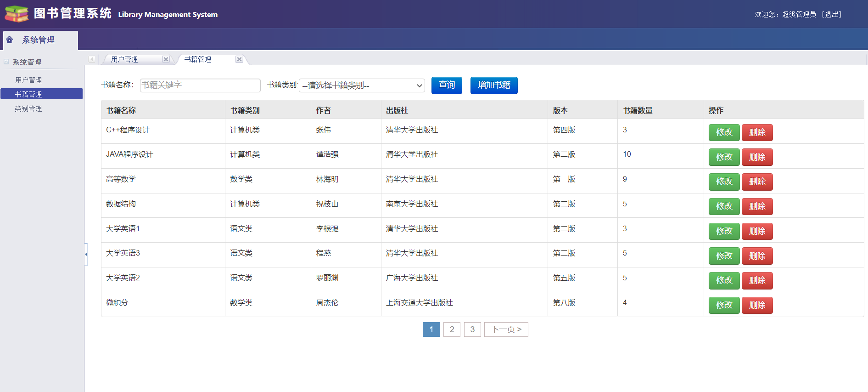Go to page 2 in pagination
The width and height of the screenshot is (868, 392).
[452, 330]
